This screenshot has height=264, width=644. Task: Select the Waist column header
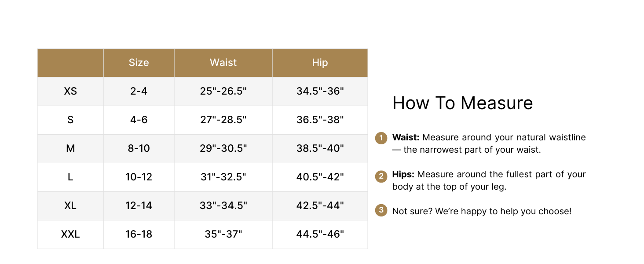(223, 63)
